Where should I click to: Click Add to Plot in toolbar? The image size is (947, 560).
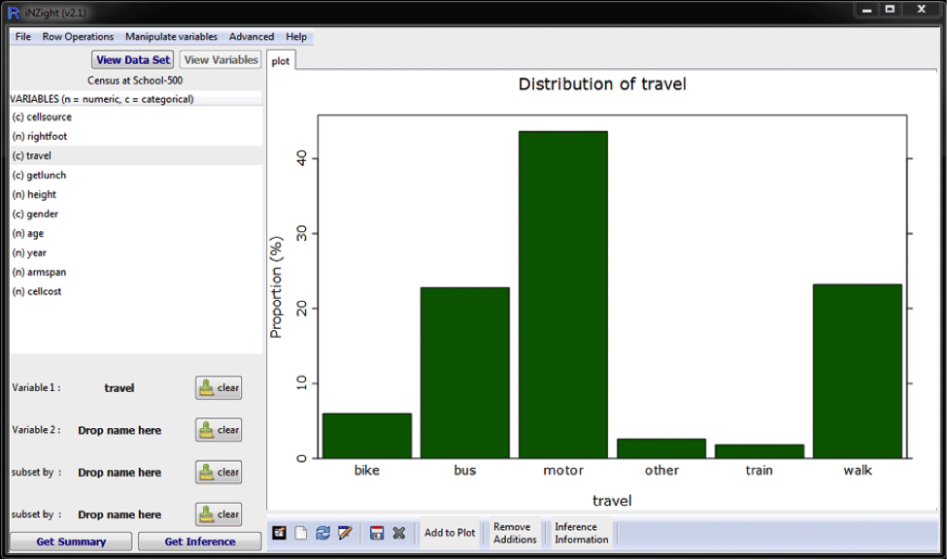click(x=450, y=533)
